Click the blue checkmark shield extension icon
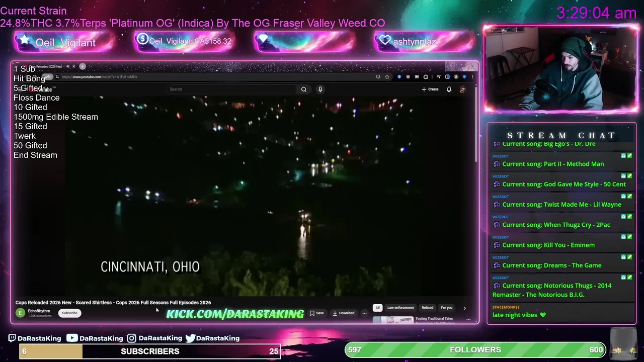Image resolution: width=644 pixels, height=362 pixels. pyautogui.click(x=464, y=77)
